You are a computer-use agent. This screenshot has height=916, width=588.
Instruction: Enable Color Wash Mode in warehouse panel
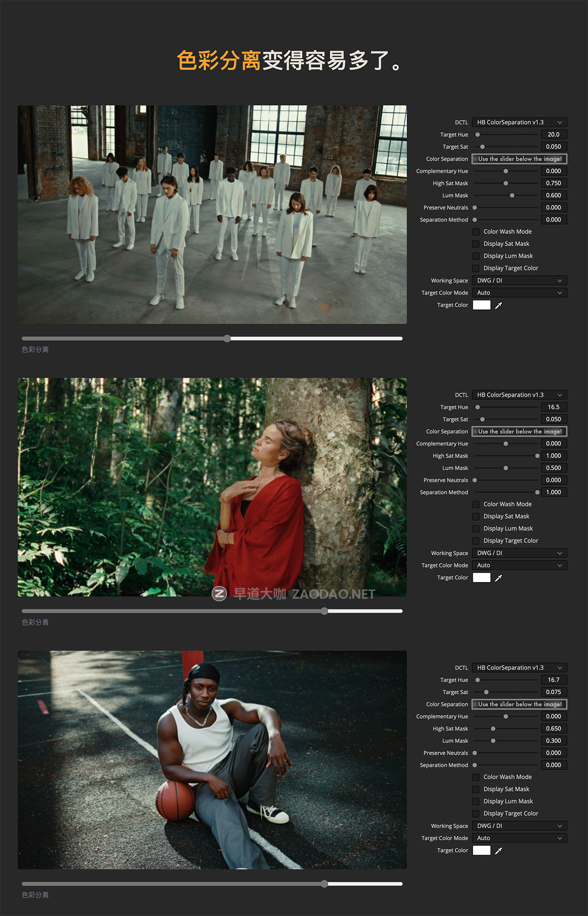point(476,232)
